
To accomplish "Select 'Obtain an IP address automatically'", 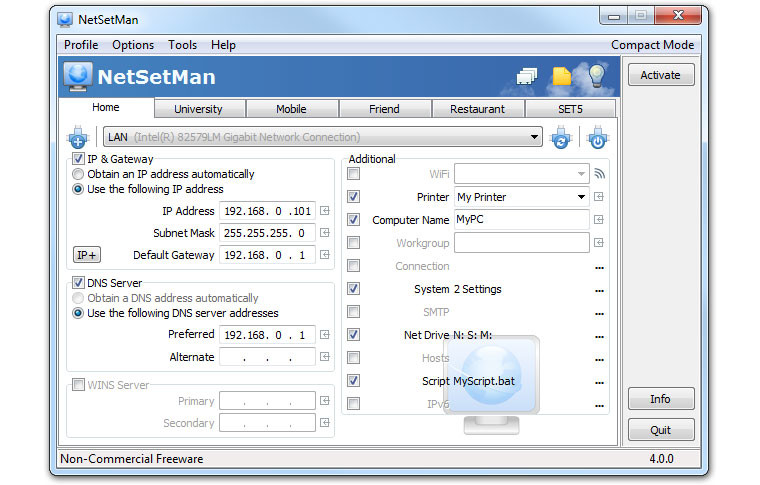I will [78, 174].
